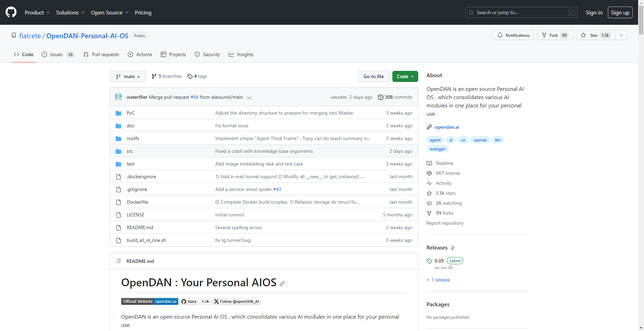644x331 pixels.
Task: Expand the commit message ellipsis
Action: point(250,98)
